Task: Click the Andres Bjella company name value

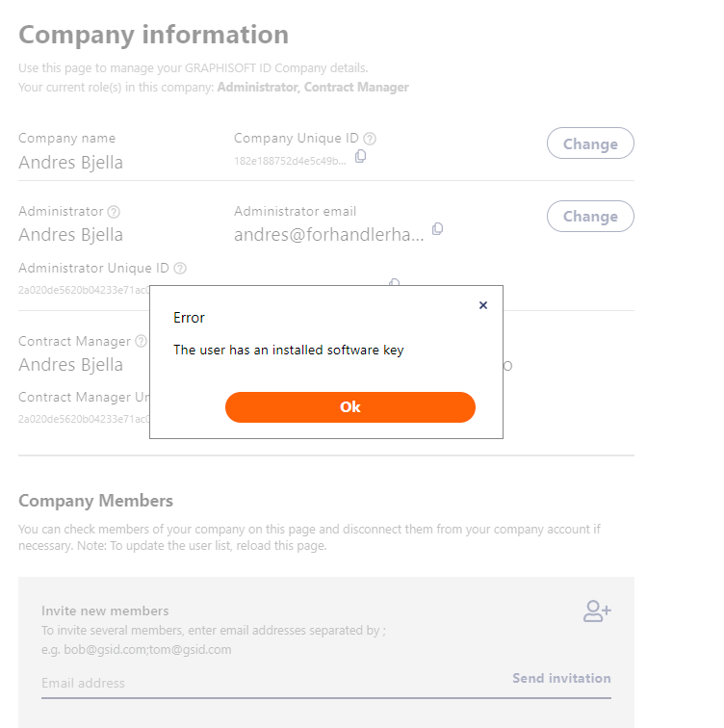Action: 70,162
